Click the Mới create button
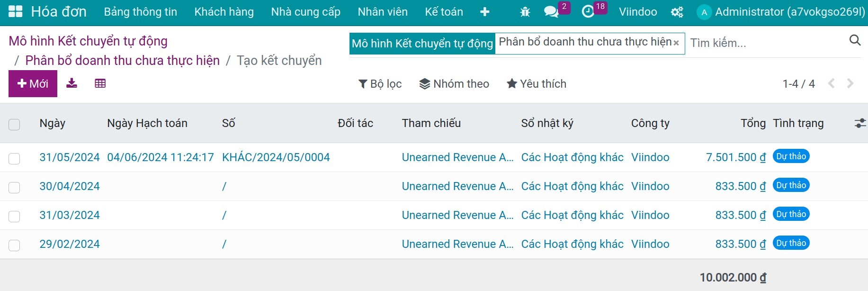 tap(33, 84)
